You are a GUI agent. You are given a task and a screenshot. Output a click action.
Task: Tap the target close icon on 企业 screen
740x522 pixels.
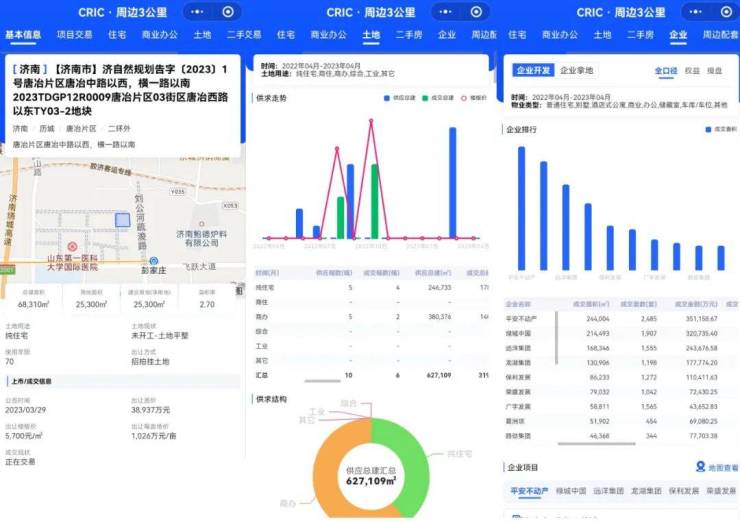(x=727, y=12)
